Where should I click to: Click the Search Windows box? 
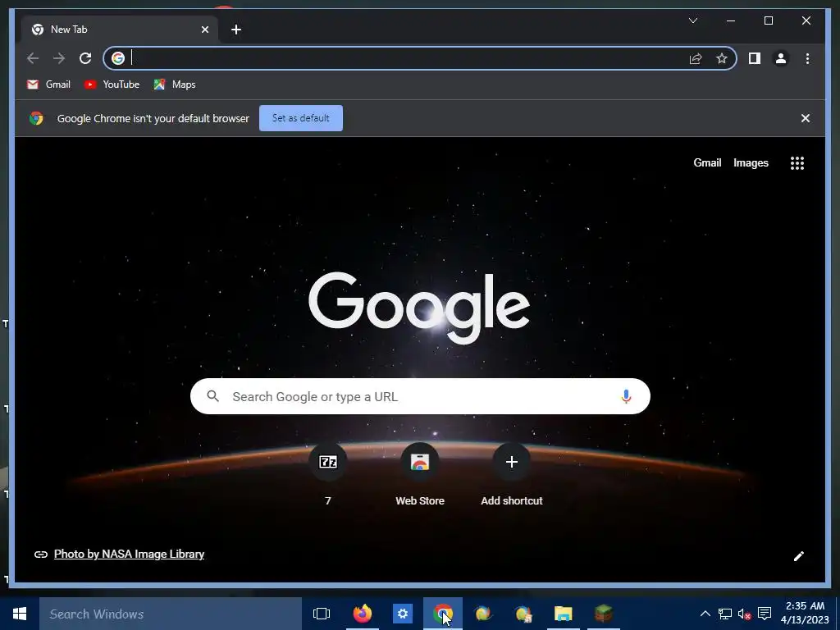pos(171,614)
